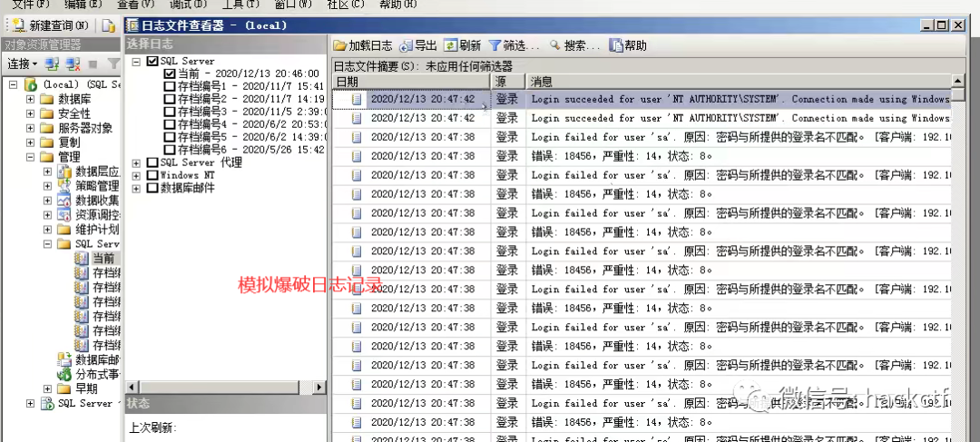
Task: Click the 当前 log icon in Object Explorer
Action: (x=82, y=258)
